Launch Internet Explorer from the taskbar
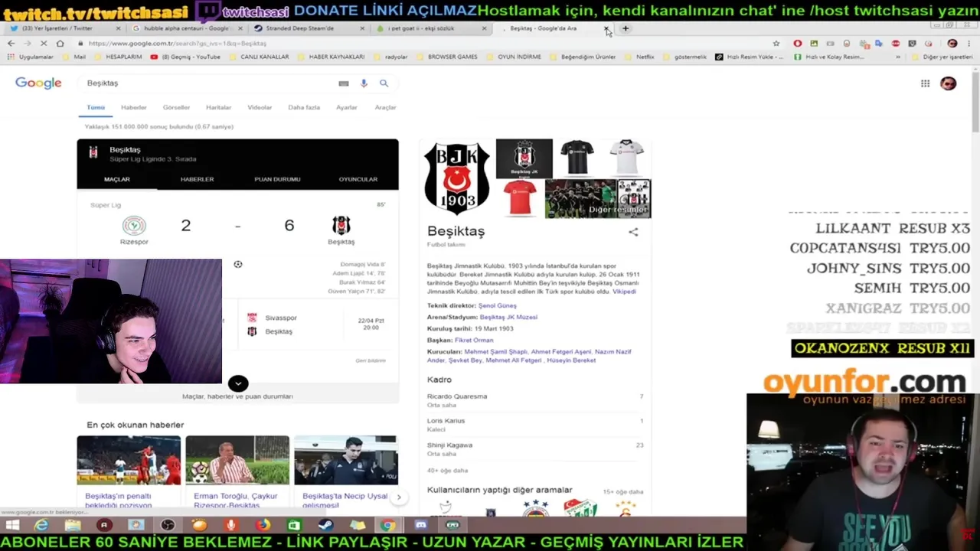Viewport: 980px width, 551px height. pos(41,525)
